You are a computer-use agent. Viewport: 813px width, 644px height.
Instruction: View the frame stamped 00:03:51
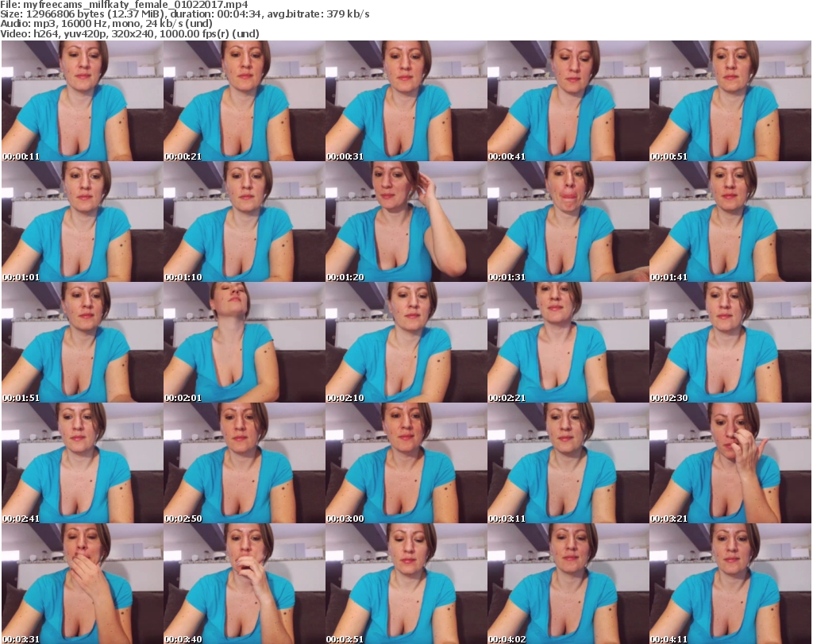(406, 584)
